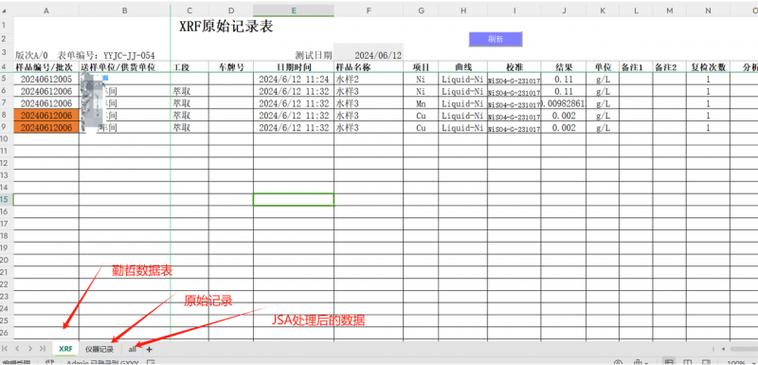This screenshot has height=365, width=758.
Task: Click 水样3 cell in row 7
Action: 368,103
